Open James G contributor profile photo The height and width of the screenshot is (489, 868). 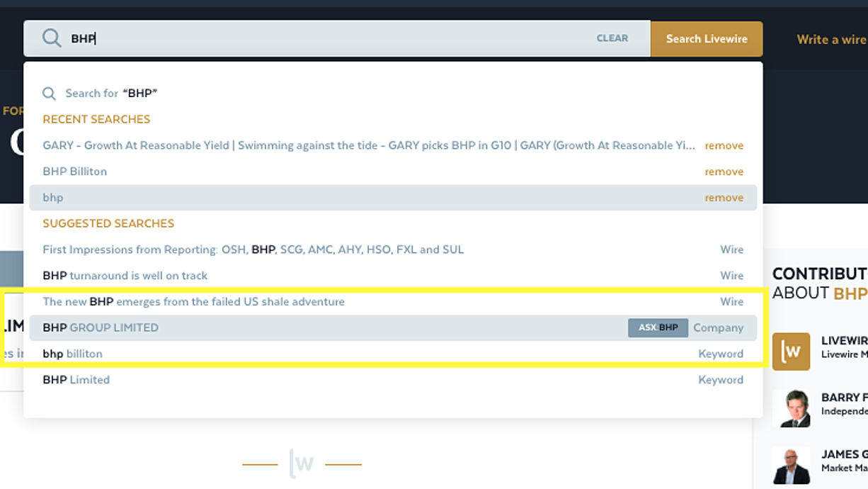[x=791, y=465]
